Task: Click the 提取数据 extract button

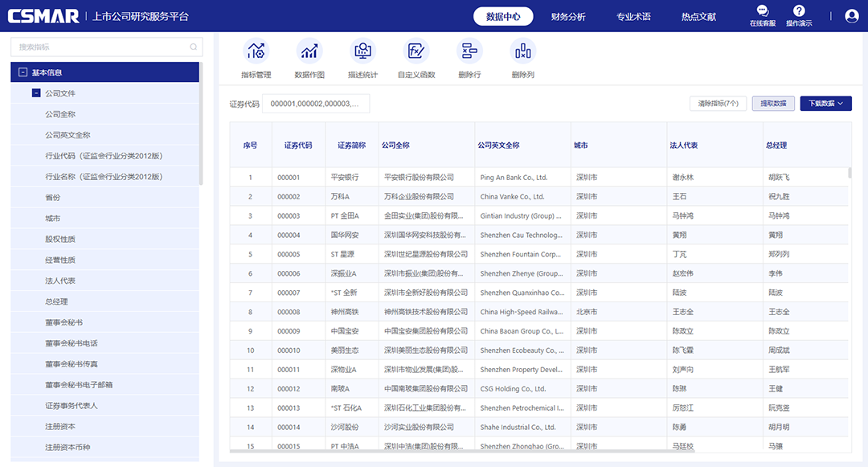Action: [x=772, y=104]
